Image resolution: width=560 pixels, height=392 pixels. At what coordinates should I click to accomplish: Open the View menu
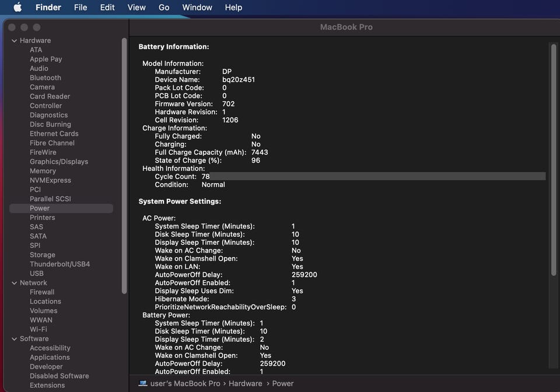pos(136,7)
